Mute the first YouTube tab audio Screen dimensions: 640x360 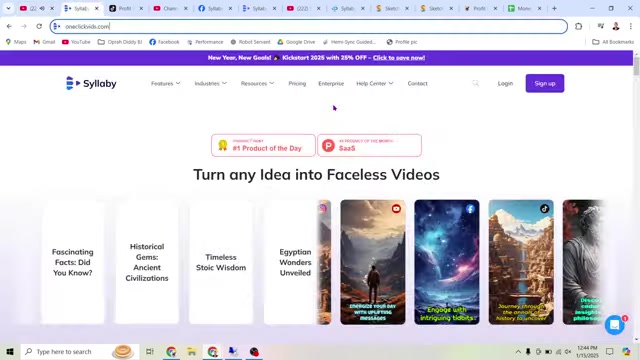(42, 8)
